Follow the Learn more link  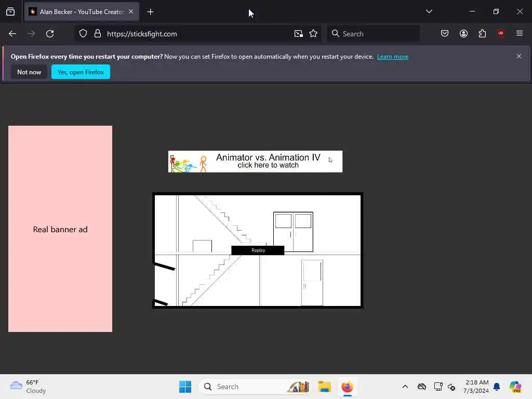pyautogui.click(x=393, y=57)
